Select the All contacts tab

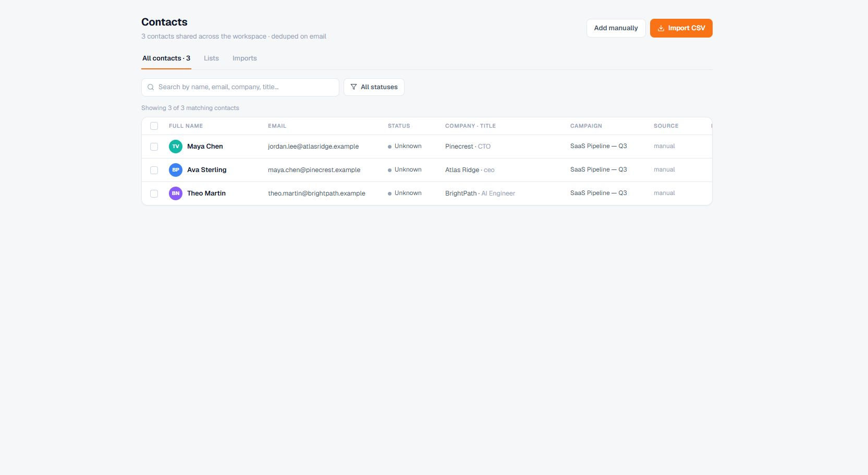coord(166,58)
